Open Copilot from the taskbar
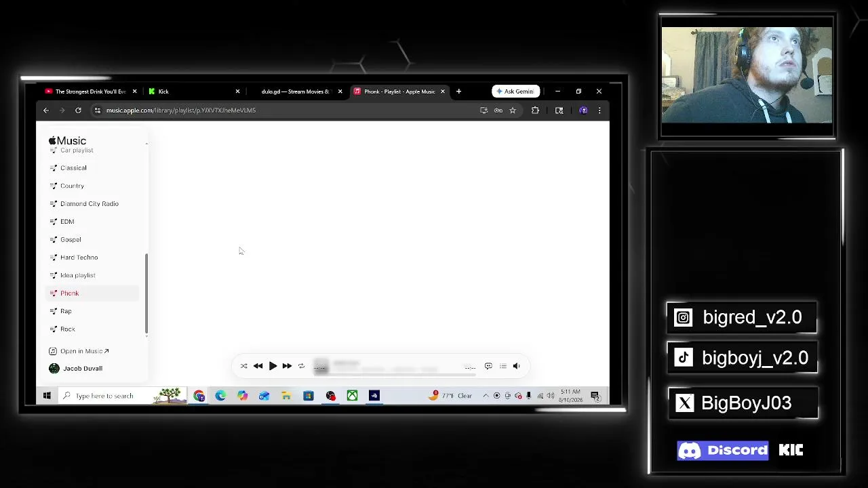Screen dimensions: 868x488 242,396
